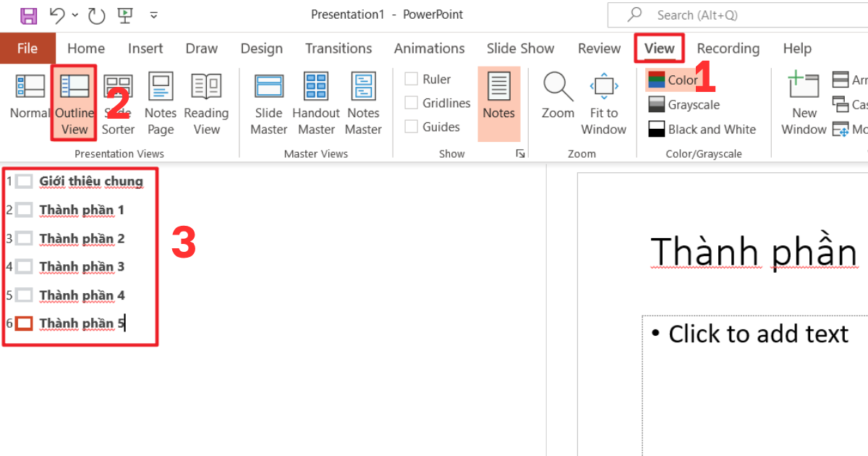868x456 pixels.
Task: Enable the Guides checkbox
Action: (411, 127)
